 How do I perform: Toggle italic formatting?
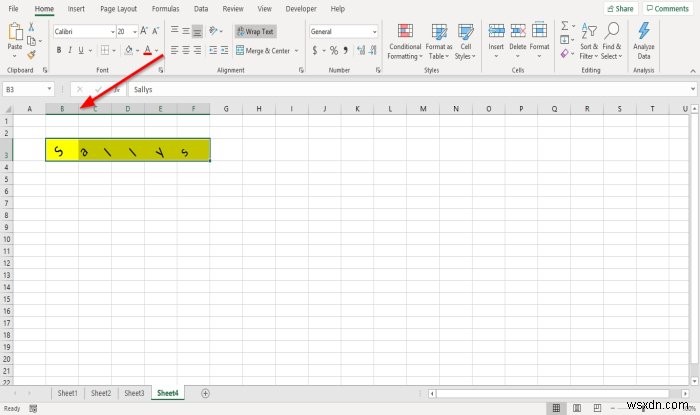click(x=70, y=50)
